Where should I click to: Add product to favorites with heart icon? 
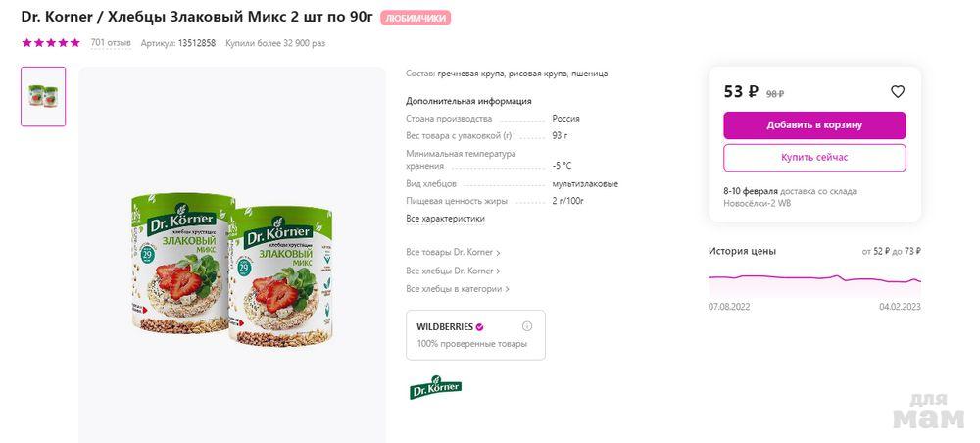click(x=897, y=92)
